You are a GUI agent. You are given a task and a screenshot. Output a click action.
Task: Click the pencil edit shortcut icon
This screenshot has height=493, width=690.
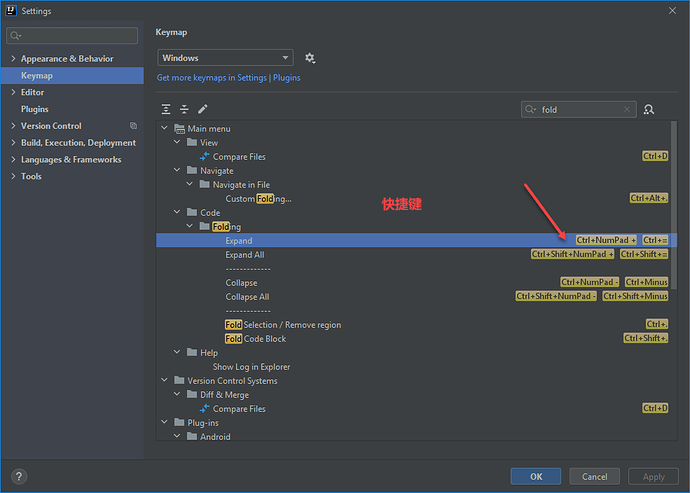point(202,109)
